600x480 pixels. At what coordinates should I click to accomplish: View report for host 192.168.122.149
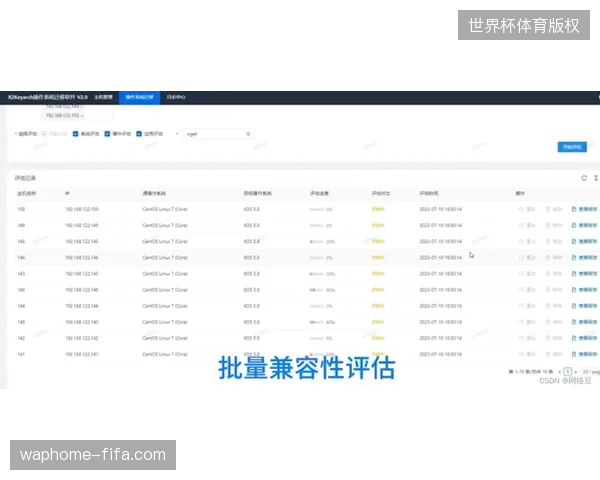(584, 225)
